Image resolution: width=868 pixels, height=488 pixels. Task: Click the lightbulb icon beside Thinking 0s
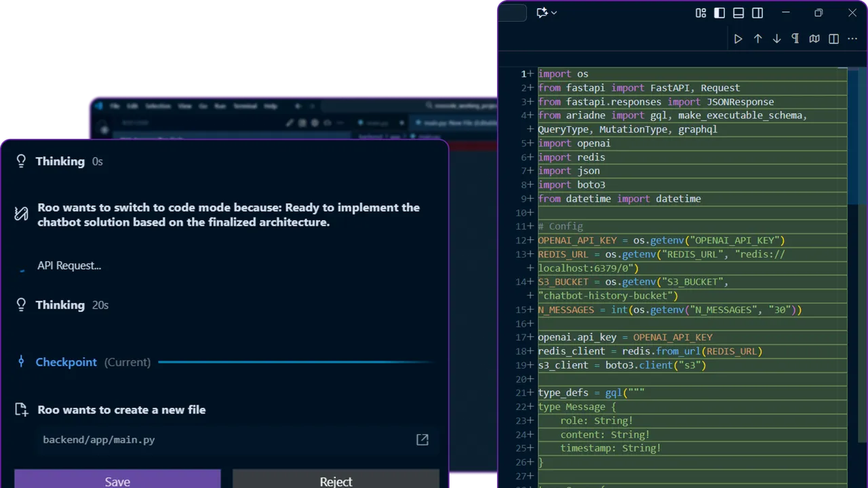(21, 161)
